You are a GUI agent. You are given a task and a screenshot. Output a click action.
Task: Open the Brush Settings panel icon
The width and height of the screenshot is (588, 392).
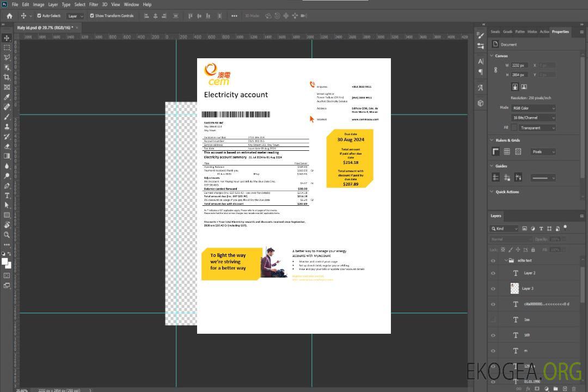point(480,35)
